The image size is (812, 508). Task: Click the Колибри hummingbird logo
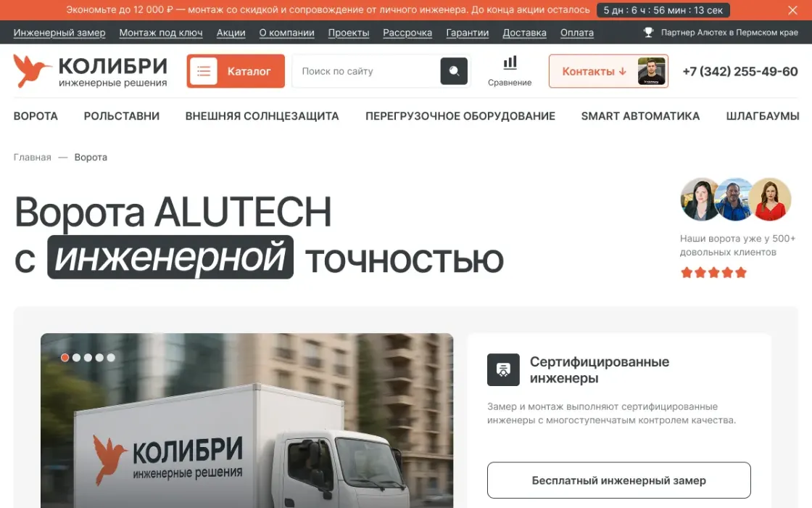[x=90, y=71]
